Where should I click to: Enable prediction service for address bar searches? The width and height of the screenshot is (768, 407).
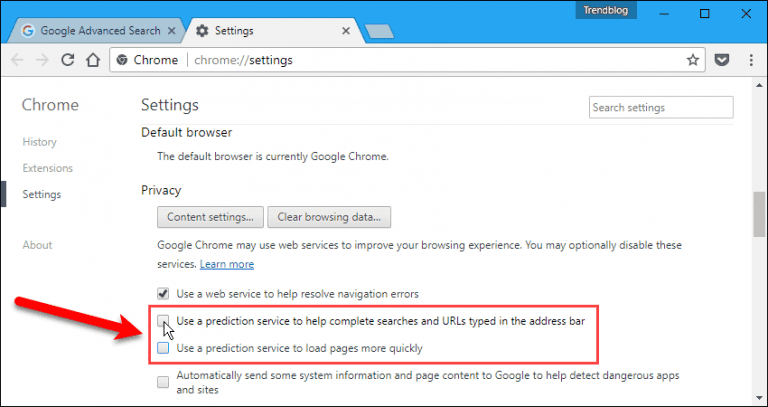(164, 321)
